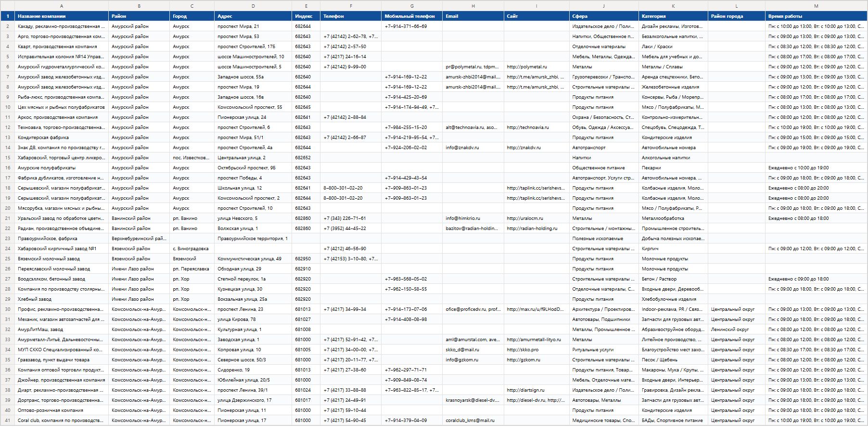Click address cell 'Правоурмийское территория, 1'

point(253,239)
